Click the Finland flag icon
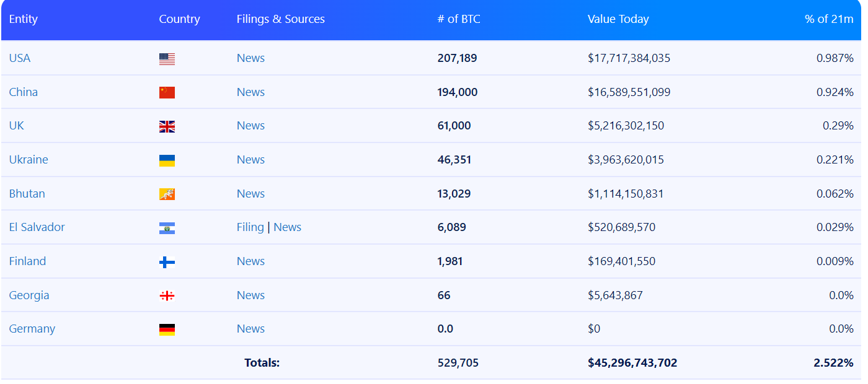The width and height of the screenshot is (868, 384). click(167, 262)
